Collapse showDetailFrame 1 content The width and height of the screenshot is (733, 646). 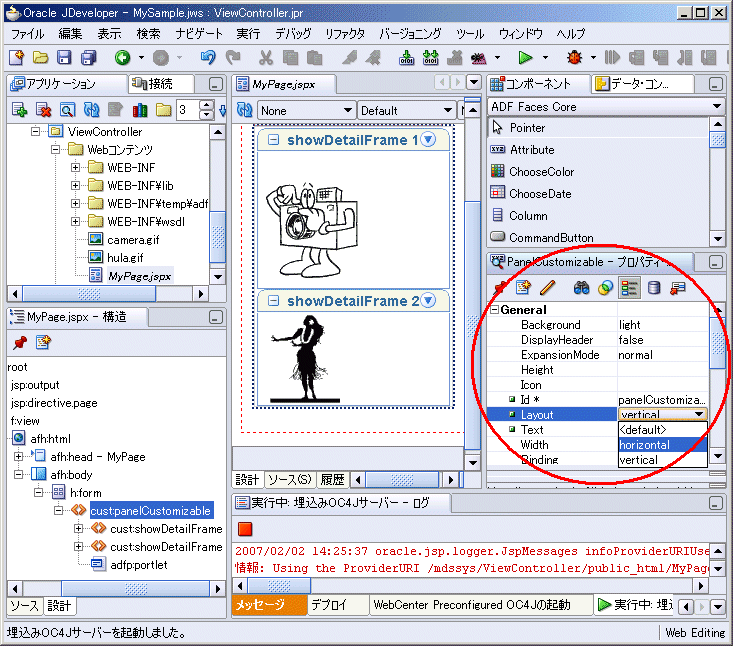tap(273, 140)
